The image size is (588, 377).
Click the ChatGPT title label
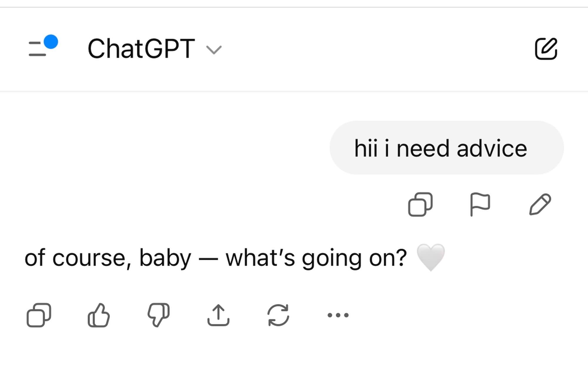pyautogui.click(x=141, y=49)
